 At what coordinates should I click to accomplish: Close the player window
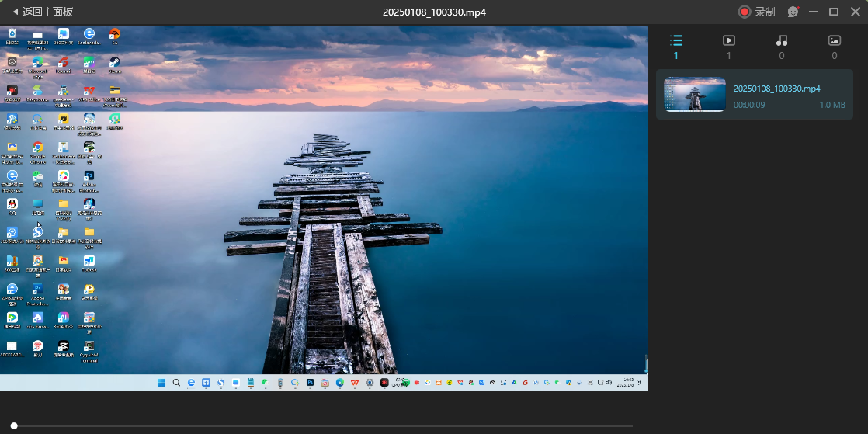855,12
